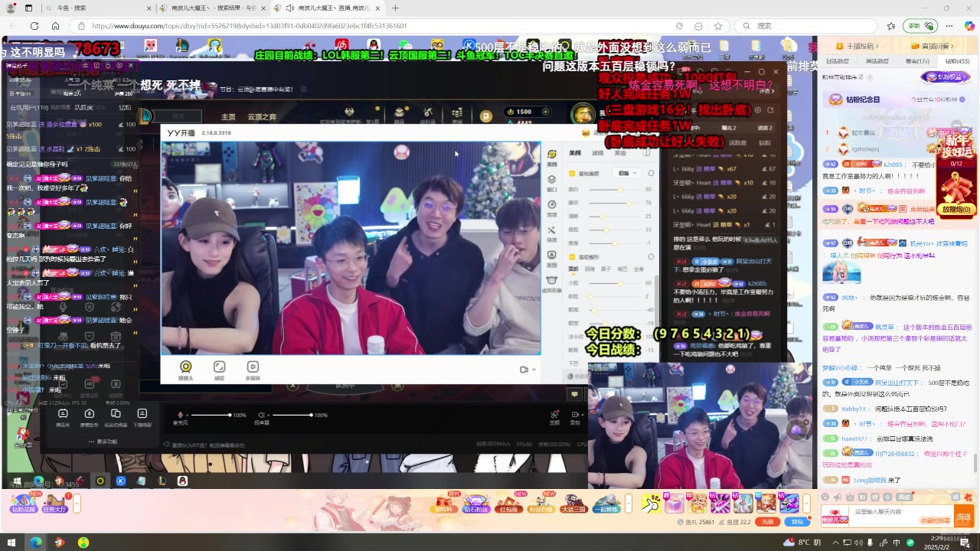Open the 窗口 window layers icon
Image resolution: width=980 pixels, height=551 pixels.
point(552,182)
